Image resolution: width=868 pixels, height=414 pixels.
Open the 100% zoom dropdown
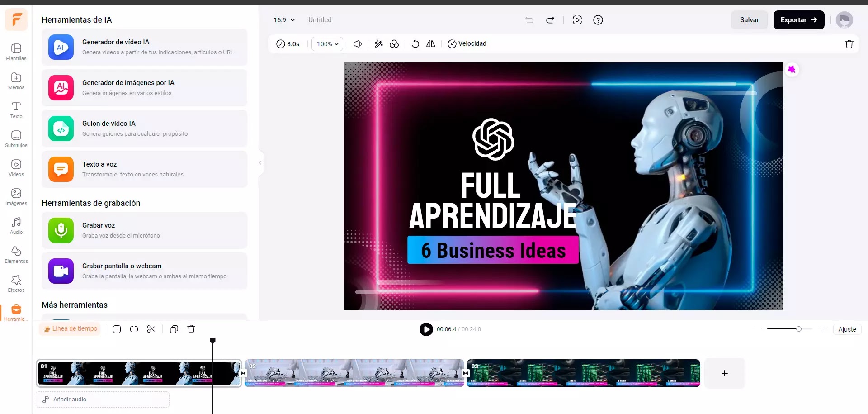327,44
